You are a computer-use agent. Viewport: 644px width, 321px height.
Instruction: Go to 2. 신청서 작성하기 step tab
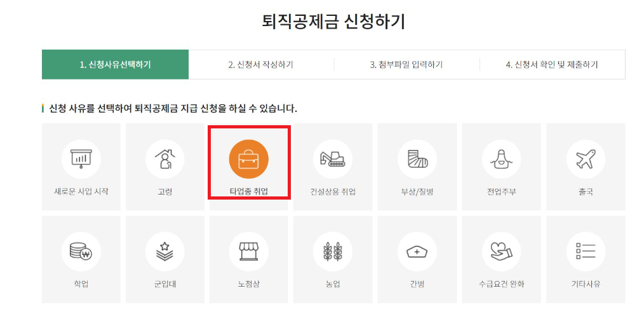point(261,65)
